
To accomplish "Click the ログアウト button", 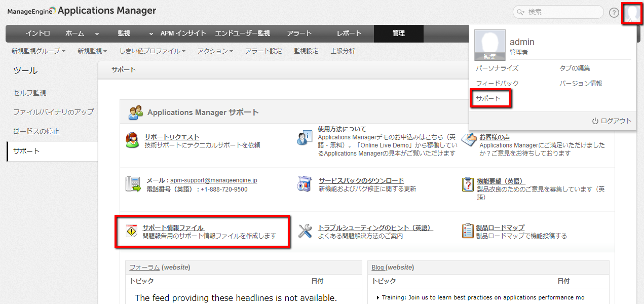I will point(612,121).
